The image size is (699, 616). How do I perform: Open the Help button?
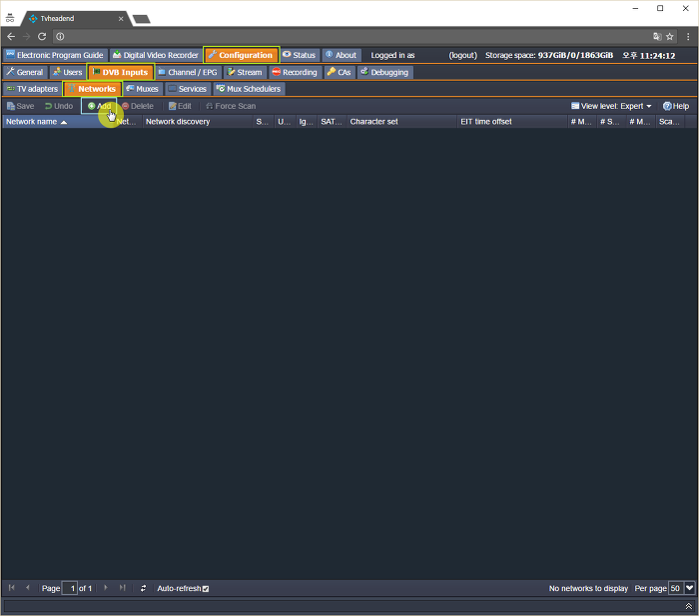click(676, 106)
